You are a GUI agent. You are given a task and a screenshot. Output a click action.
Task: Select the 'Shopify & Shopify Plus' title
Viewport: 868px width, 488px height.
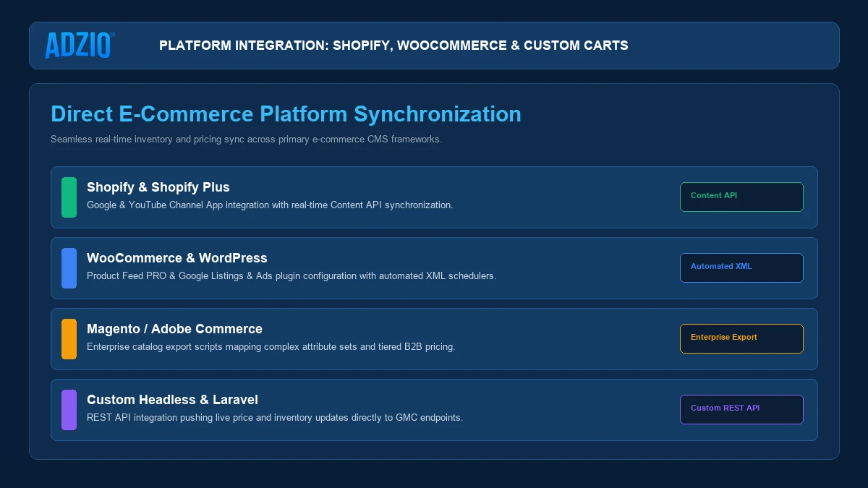[158, 187]
